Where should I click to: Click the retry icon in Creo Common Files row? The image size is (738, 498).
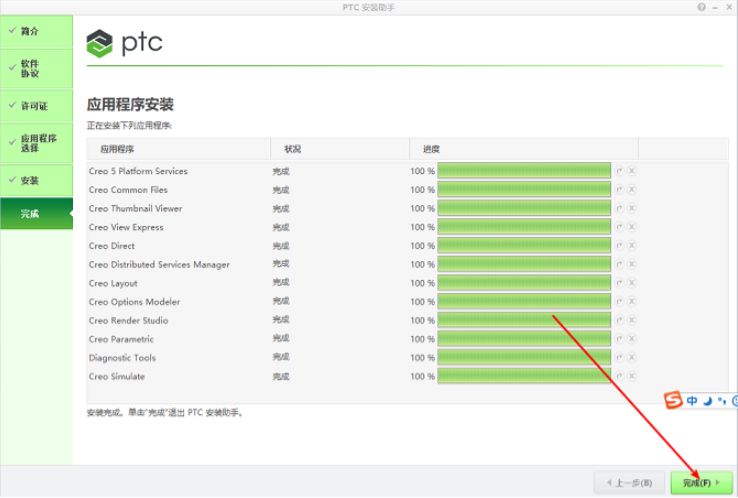pos(619,190)
